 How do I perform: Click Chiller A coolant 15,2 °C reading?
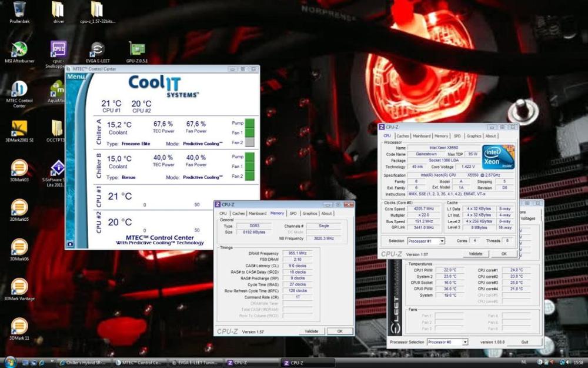tap(119, 125)
